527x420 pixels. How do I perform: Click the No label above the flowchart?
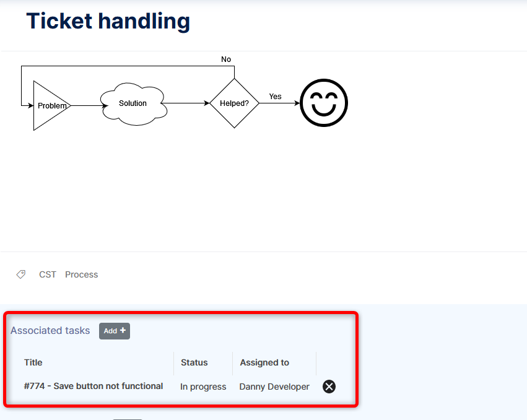pyautogui.click(x=226, y=59)
